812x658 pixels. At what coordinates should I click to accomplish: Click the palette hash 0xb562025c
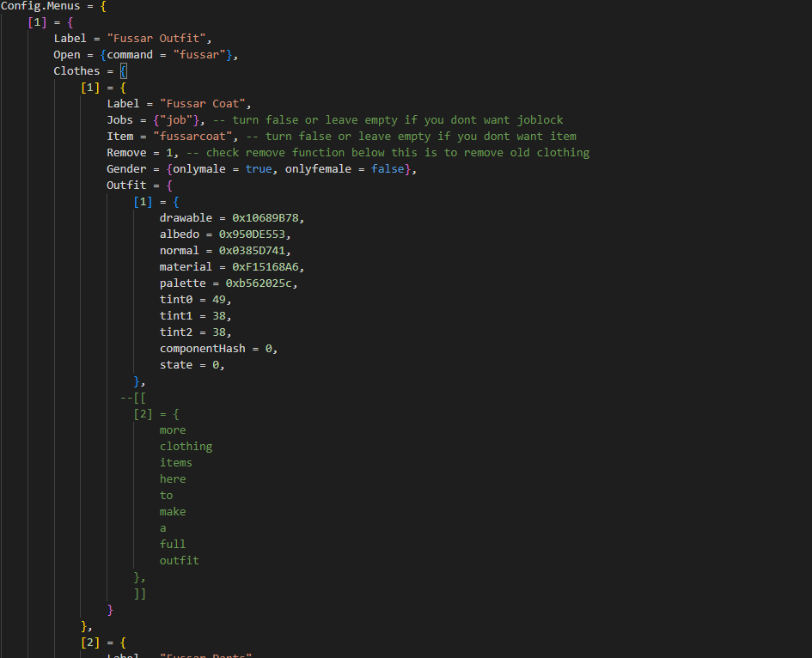261,283
